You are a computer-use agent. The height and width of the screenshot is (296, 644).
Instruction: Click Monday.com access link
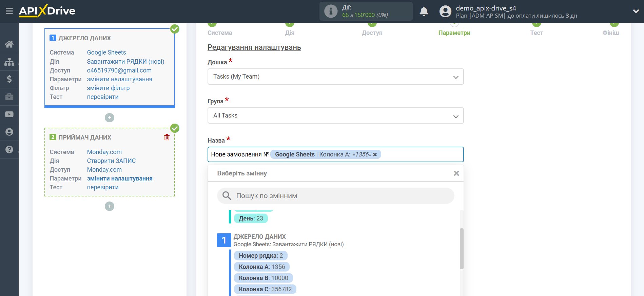pyautogui.click(x=104, y=170)
